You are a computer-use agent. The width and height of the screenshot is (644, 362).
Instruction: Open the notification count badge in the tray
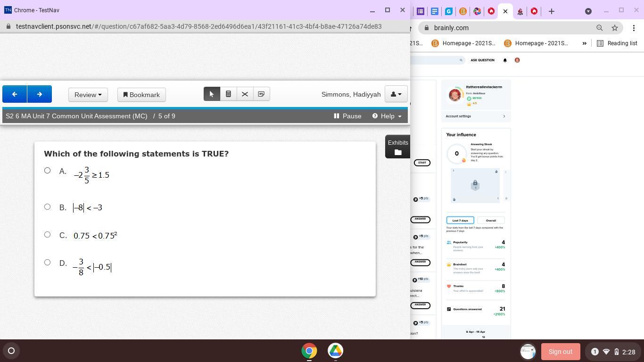[x=594, y=352]
